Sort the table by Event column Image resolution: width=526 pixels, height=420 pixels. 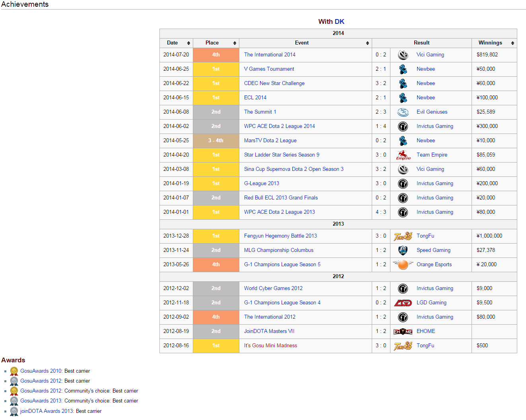tap(367, 43)
